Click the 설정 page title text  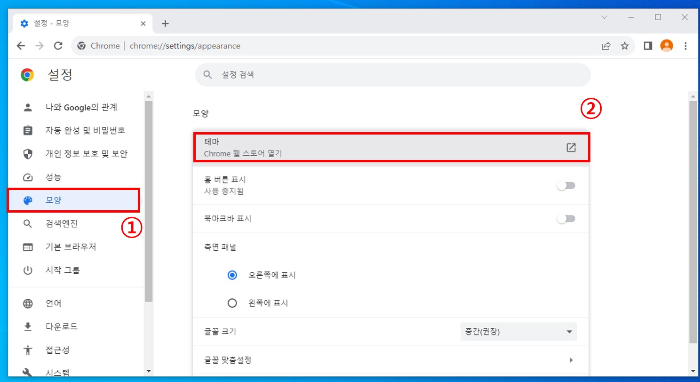click(x=60, y=75)
